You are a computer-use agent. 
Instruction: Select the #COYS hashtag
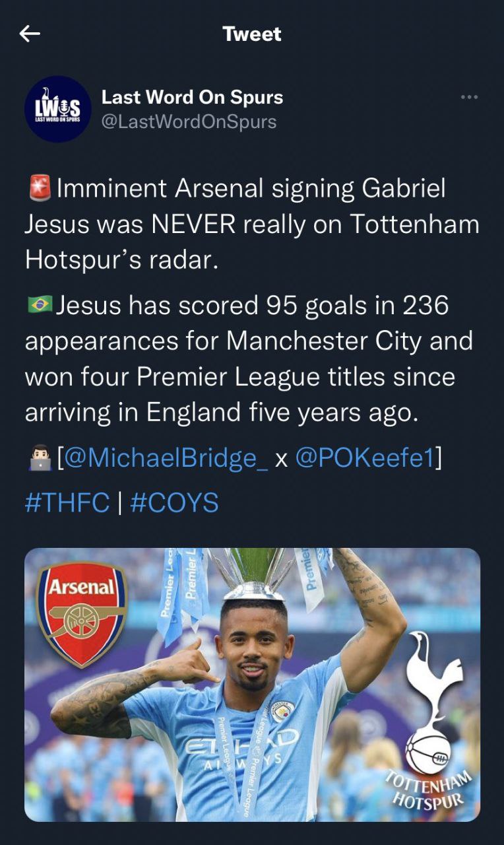point(174,502)
